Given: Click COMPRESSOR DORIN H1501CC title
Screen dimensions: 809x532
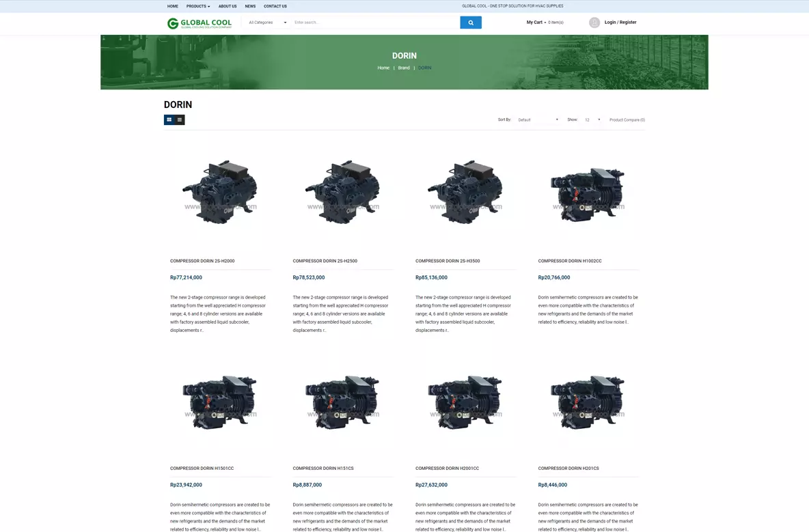Looking at the screenshot, I should (202, 468).
